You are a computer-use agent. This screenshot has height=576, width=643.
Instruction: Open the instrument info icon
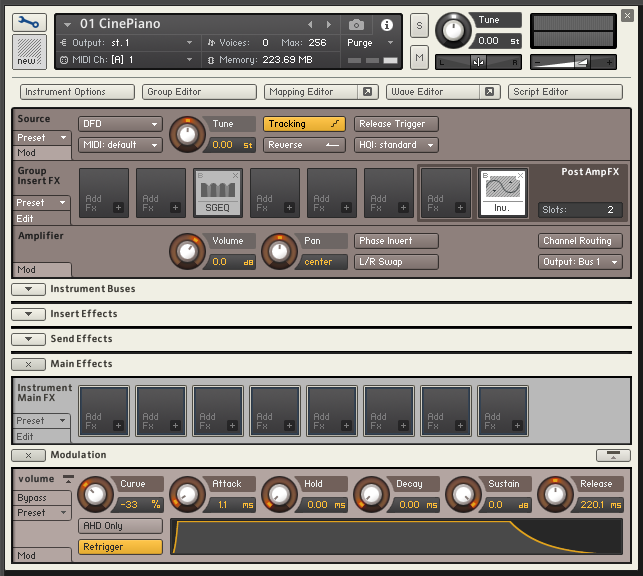pos(386,25)
